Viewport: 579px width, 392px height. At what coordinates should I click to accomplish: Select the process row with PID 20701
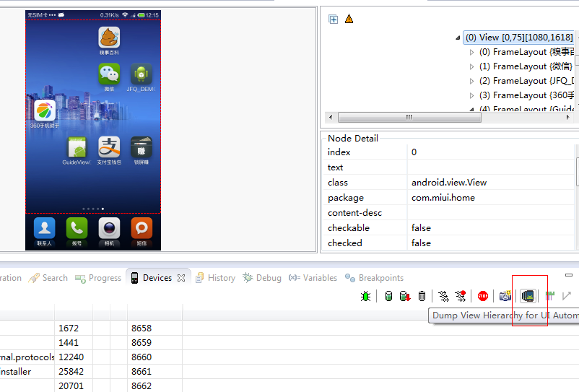pos(289,386)
